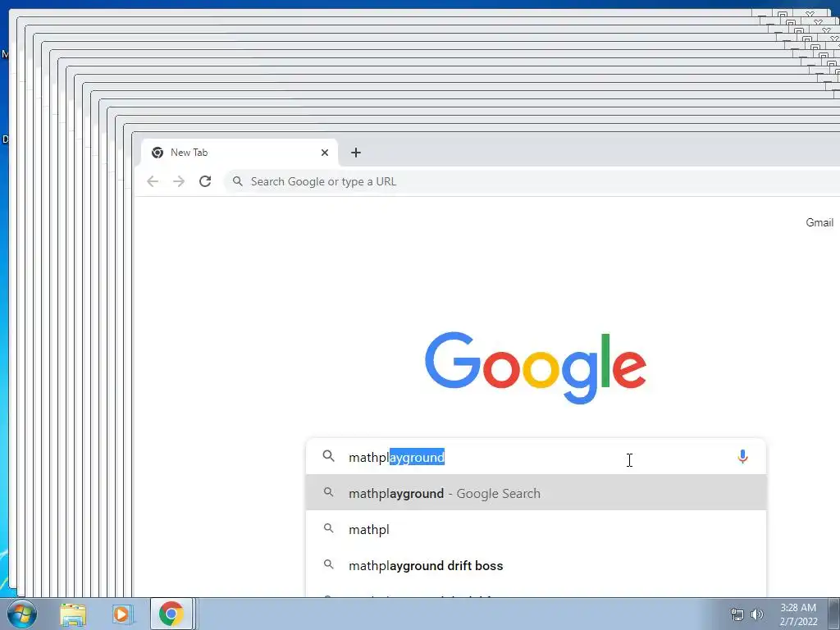Screen dimensions: 840x630
Task: Select the suggestion mathplayground drift boss
Action: [x=536, y=566]
